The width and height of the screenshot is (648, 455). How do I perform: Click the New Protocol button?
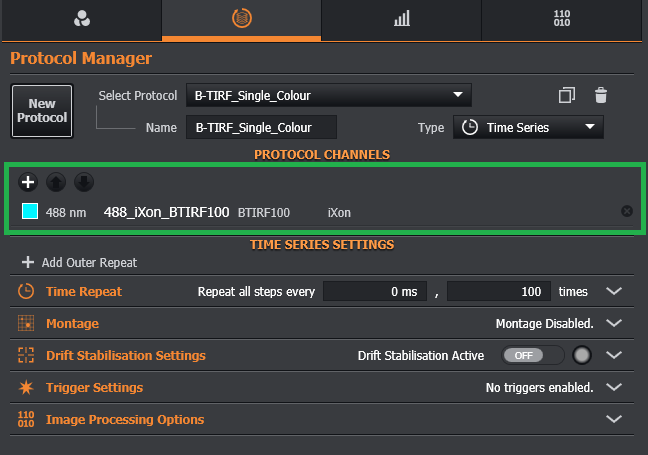[x=42, y=110]
